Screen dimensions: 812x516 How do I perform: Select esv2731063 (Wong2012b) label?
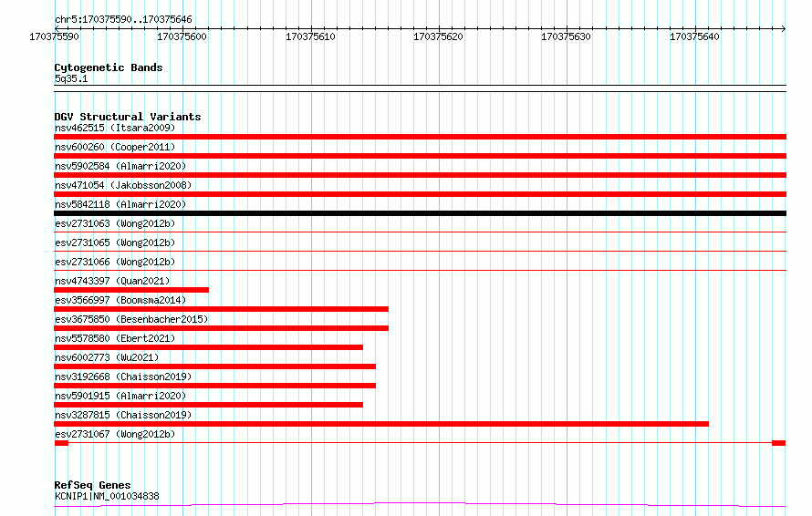click(115, 223)
